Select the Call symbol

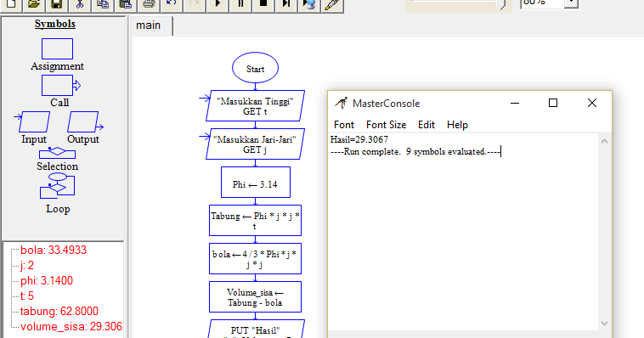pos(61,86)
